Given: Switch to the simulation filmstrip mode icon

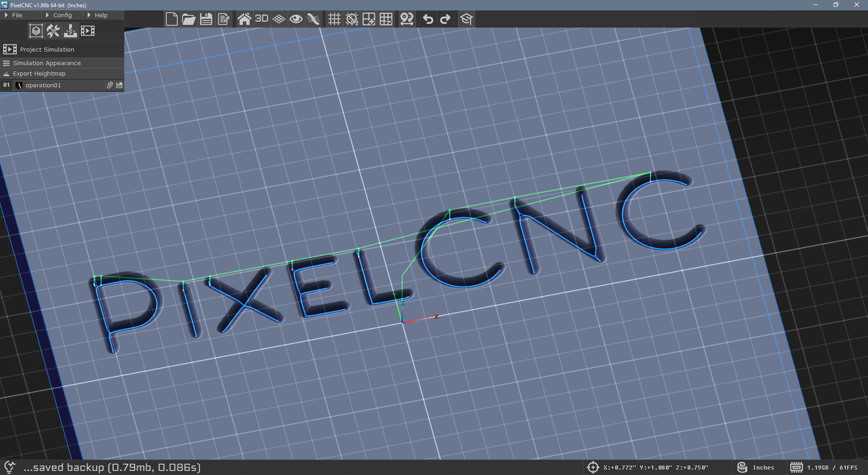Looking at the screenshot, I should pos(87,31).
